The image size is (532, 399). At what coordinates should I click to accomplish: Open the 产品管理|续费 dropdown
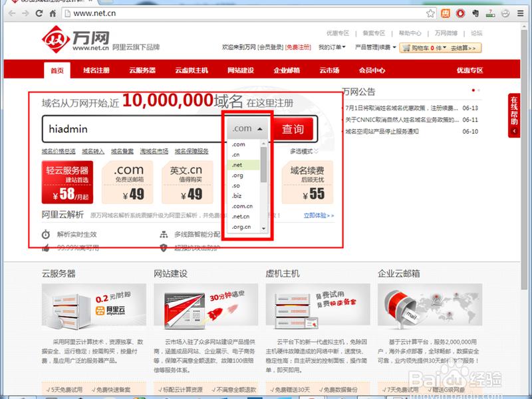pyautogui.click(x=376, y=47)
